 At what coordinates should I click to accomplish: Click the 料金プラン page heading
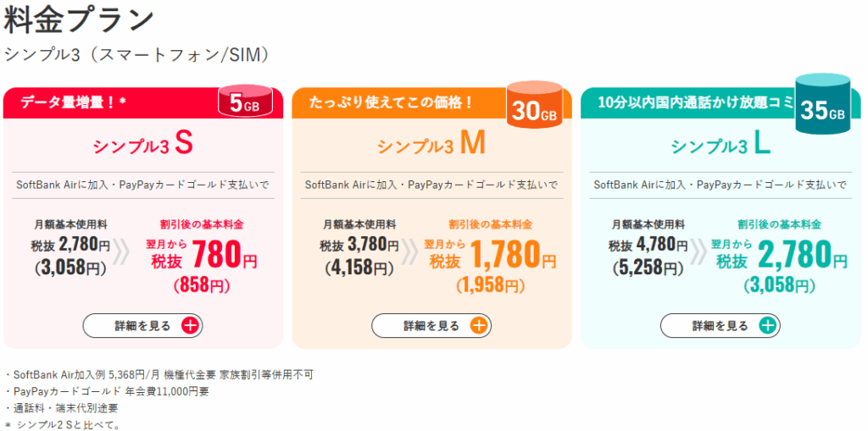click(x=79, y=20)
